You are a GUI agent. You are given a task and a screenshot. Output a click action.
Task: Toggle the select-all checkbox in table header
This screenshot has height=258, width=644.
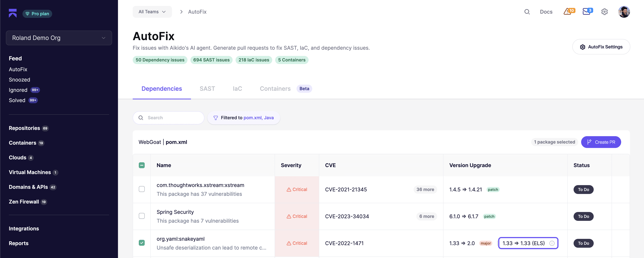[x=142, y=165]
